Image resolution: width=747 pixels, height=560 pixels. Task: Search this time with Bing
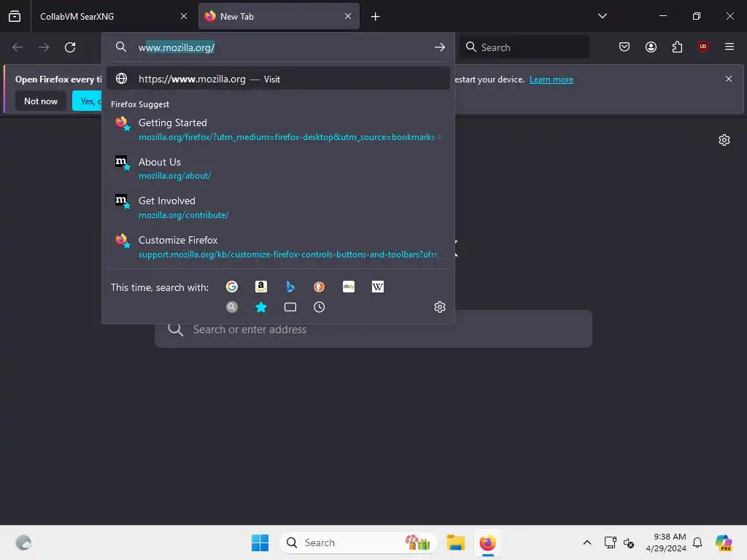[290, 287]
